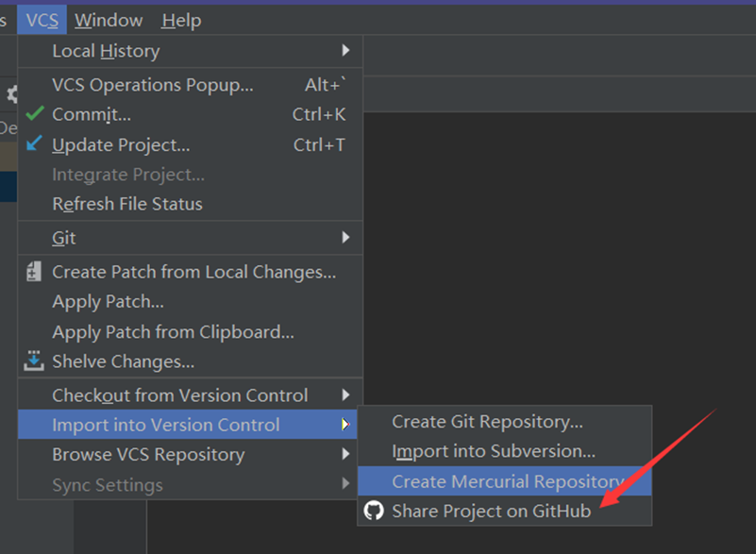Choose Apply Patch...
The image size is (756, 554).
click(x=191, y=302)
